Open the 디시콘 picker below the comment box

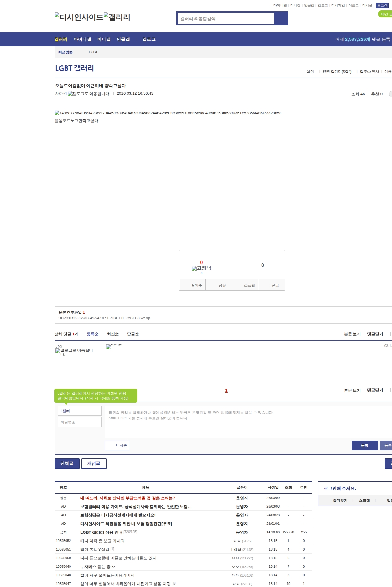117,445
